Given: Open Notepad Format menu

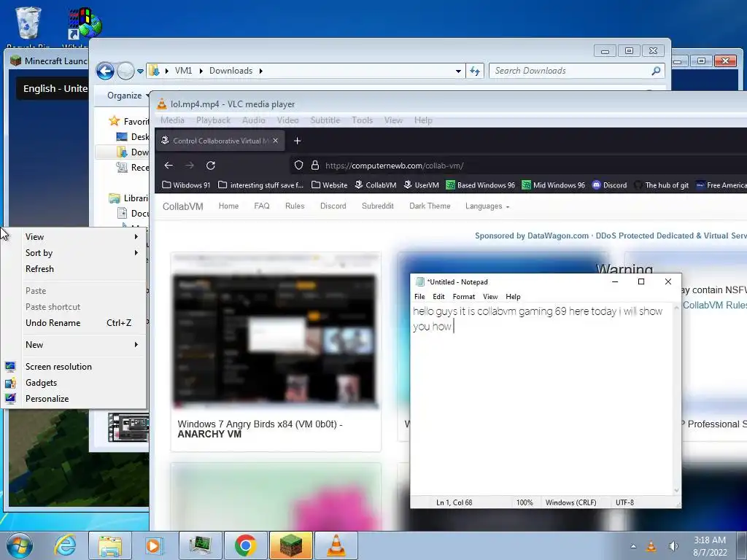Looking at the screenshot, I should [x=464, y=297].
